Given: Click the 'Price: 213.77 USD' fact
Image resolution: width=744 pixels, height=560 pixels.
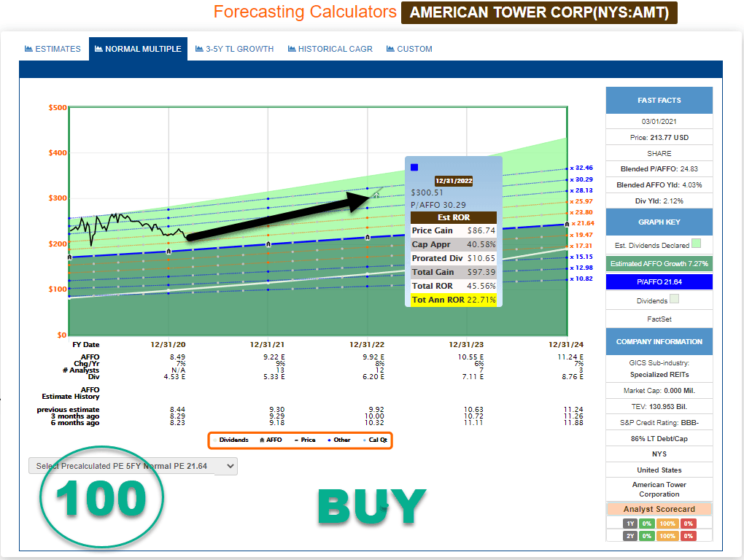Looking at the screenshot, I should 659,138.
